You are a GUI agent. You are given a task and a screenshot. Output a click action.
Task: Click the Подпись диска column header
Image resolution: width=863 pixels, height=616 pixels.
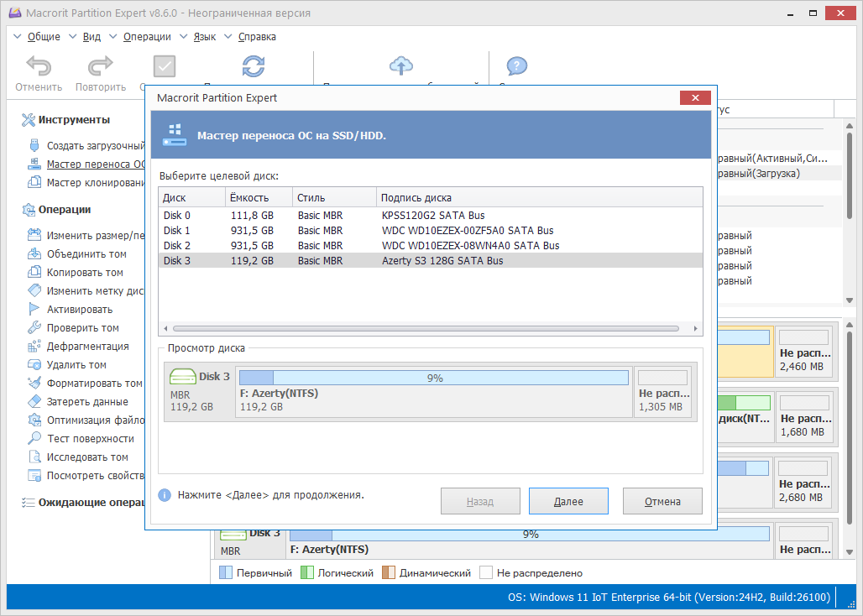[539, 197]
